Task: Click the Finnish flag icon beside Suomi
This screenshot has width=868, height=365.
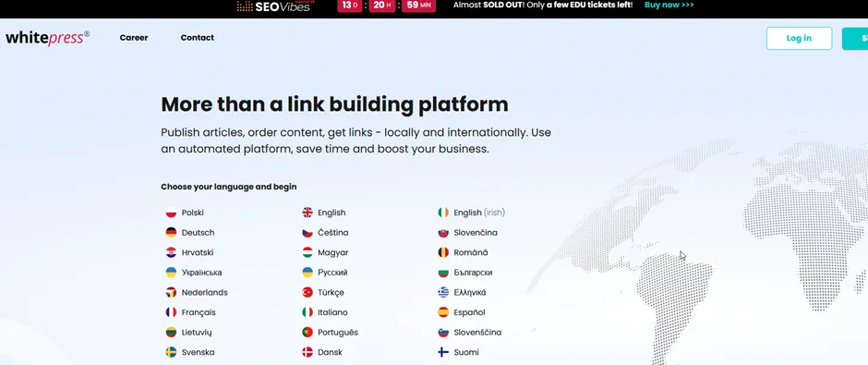Action: 443,352
